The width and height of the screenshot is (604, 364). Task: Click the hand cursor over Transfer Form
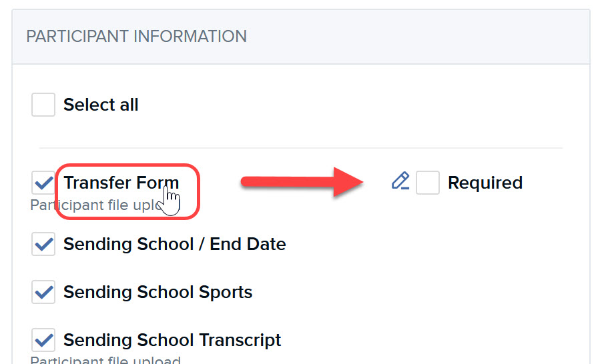pyautogui.click(x=170, y=200)
